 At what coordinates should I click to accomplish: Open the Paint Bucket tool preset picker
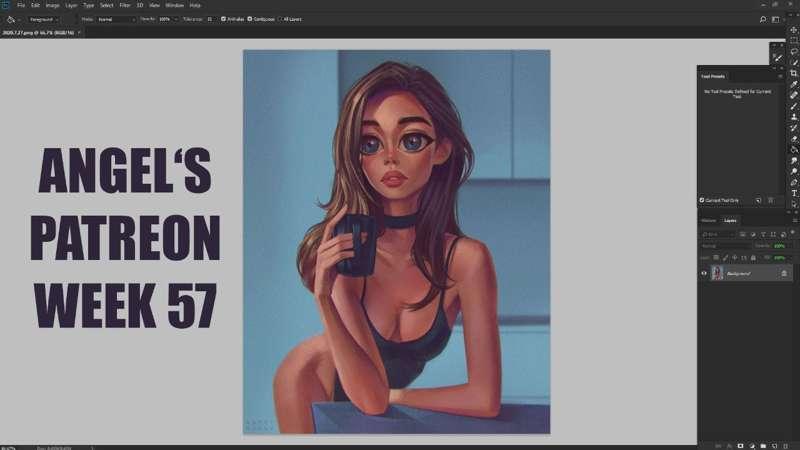click(13, 19)
